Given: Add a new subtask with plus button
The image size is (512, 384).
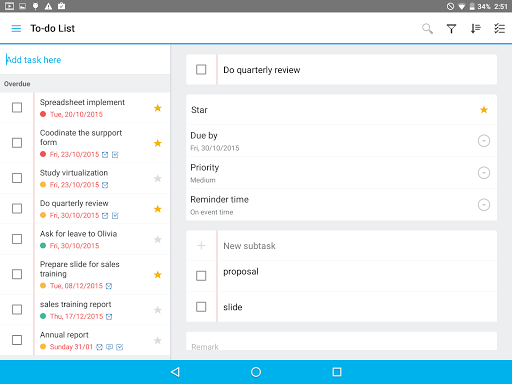Looking at the screenshot, I should [x=201, y=246].
